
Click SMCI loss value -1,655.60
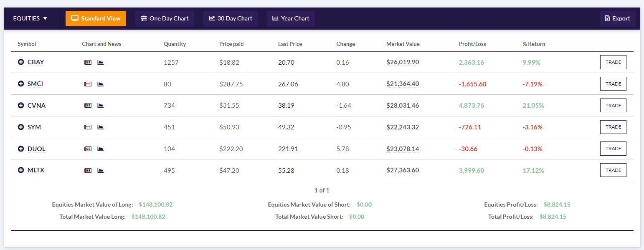(x=473, y=84)
